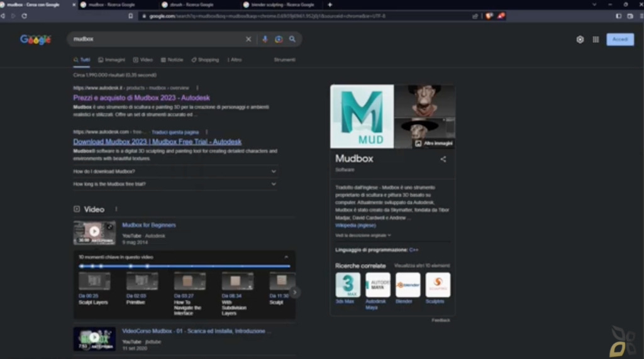644x359 pixels.
Task: Go forward in browser history
Action: click(13, 16)
